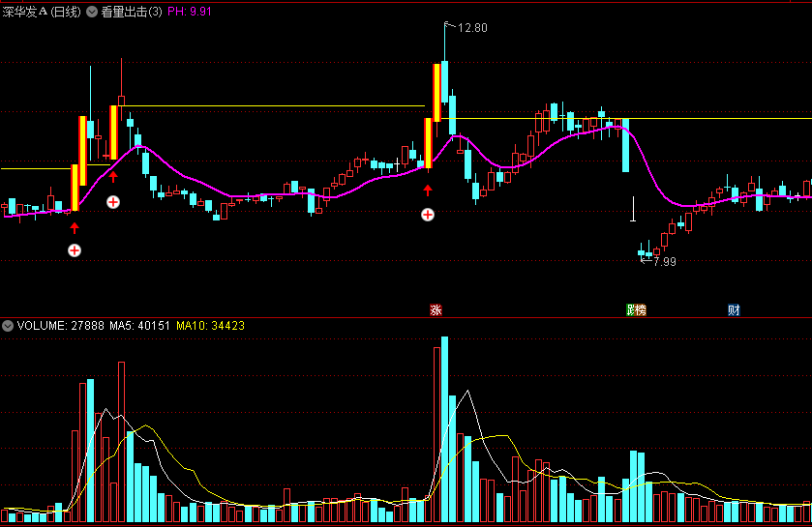Click the MA10: 34423 readout
The height and width of the screenshot is (527, 812).
[x=210, y=326]
